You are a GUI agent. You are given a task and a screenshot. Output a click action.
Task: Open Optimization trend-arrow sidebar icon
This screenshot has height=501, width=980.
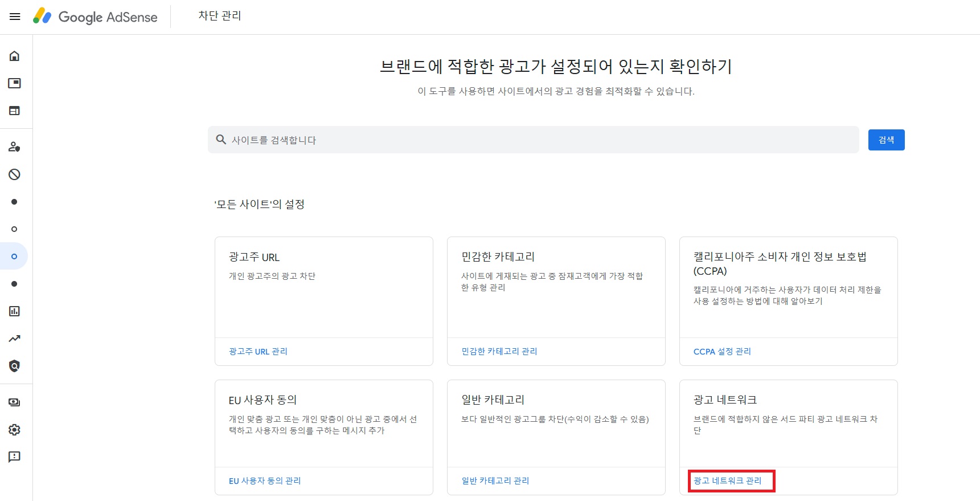click(14, 339)
